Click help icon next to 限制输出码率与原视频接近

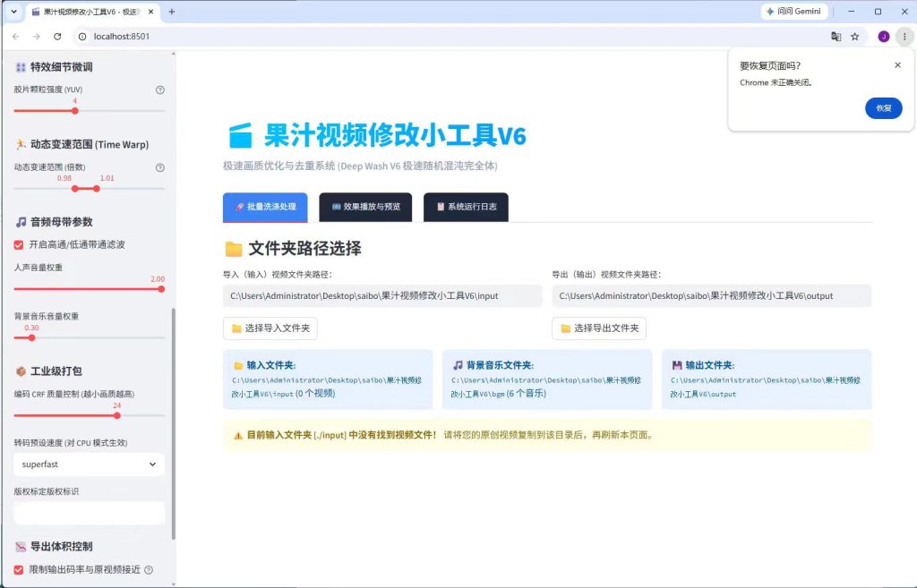click(x=149, y=570)
